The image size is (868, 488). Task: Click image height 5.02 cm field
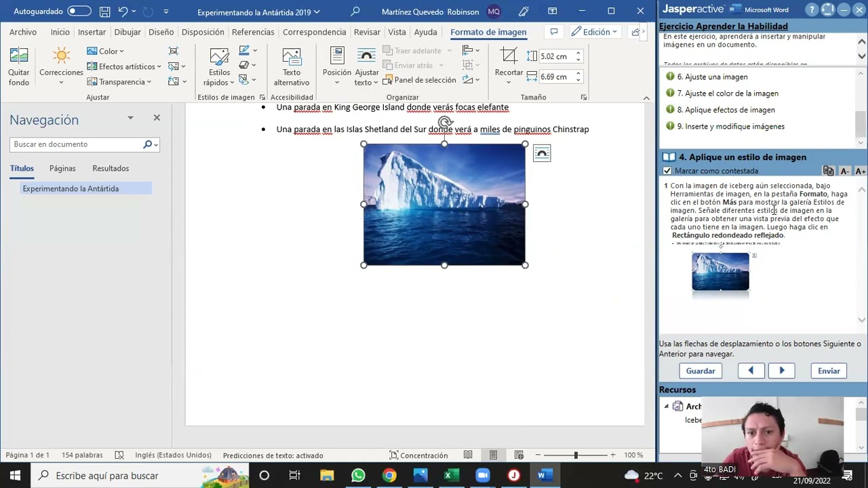click(x=556, y=57)
